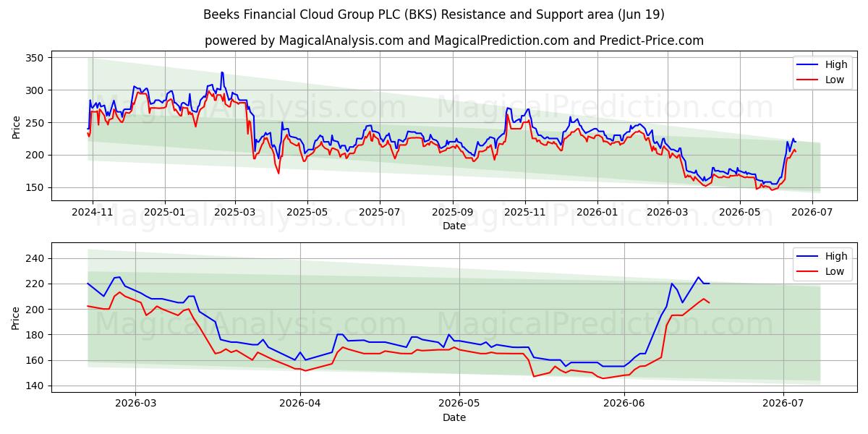Click the 'Price' axis label of the top chart
868x434 pixels.
16,126
